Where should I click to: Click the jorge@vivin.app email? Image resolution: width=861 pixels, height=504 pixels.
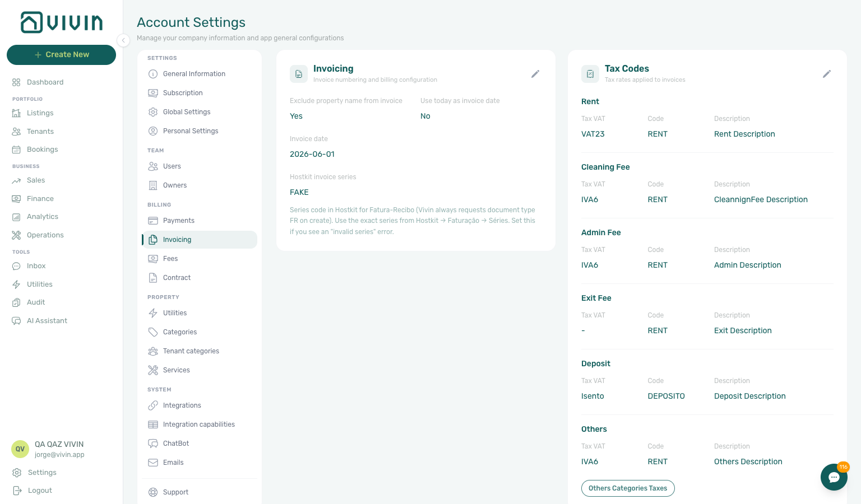point(59,455)
